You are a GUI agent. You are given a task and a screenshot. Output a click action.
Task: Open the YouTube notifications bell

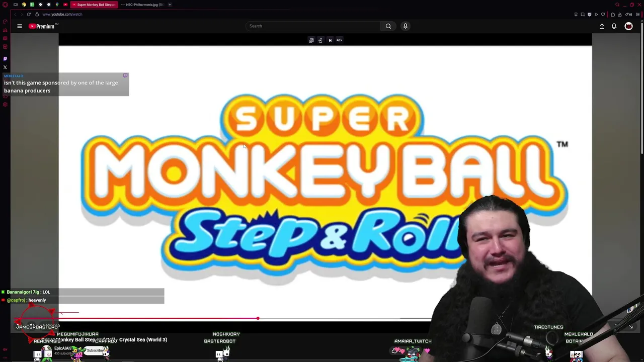pos(614,26)
